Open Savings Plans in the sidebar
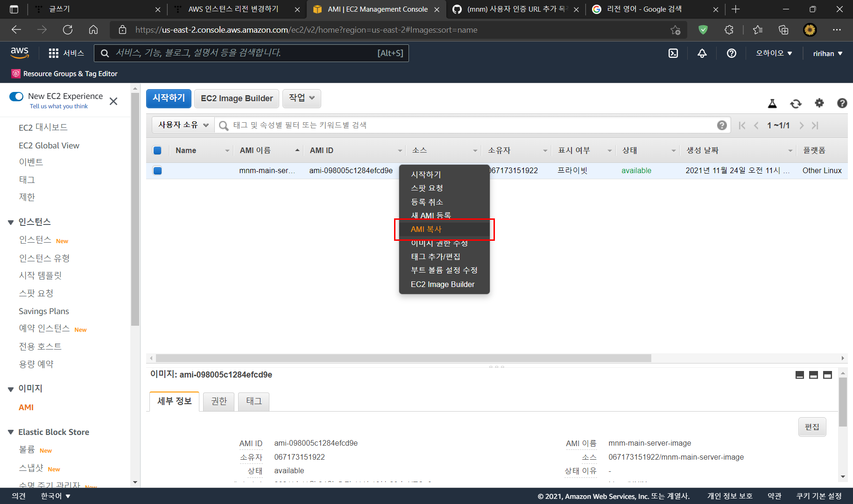This screenshot has height=504, width=853. click(44, 311)
